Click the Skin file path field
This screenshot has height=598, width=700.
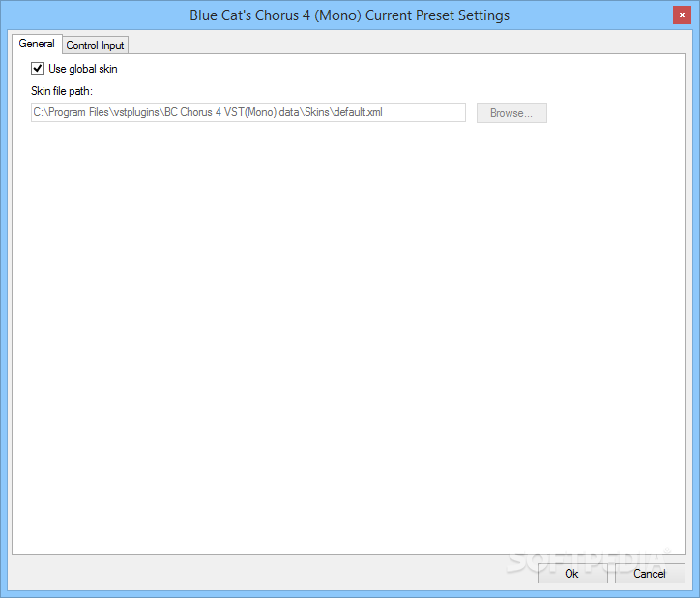(x=248, y=112)
